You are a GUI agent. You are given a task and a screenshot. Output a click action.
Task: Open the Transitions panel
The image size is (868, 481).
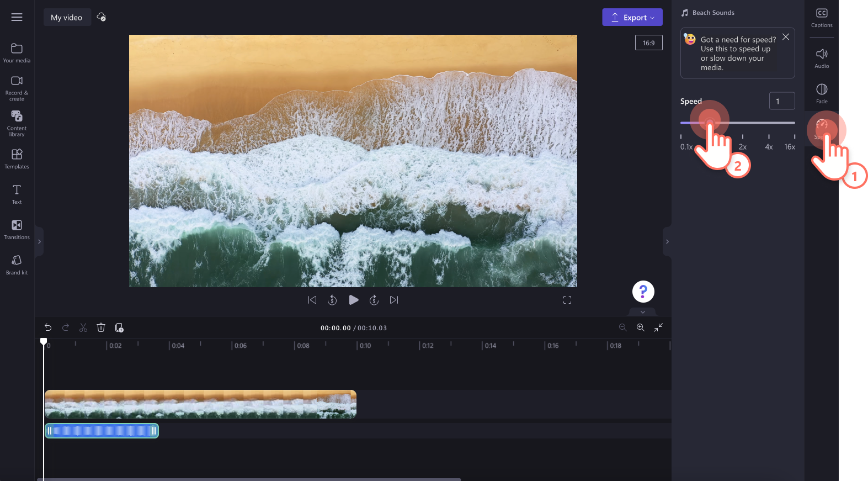(17, 230)
